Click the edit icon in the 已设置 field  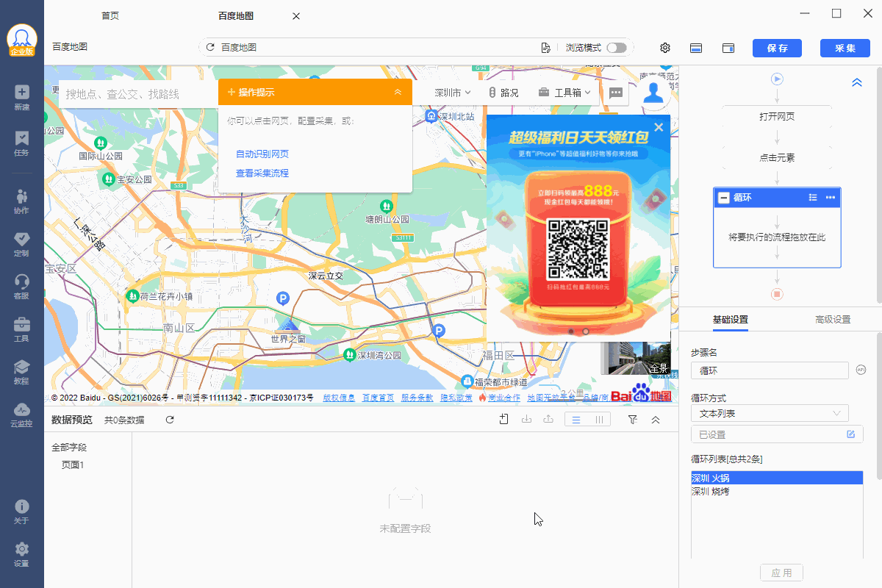(850, 434)
